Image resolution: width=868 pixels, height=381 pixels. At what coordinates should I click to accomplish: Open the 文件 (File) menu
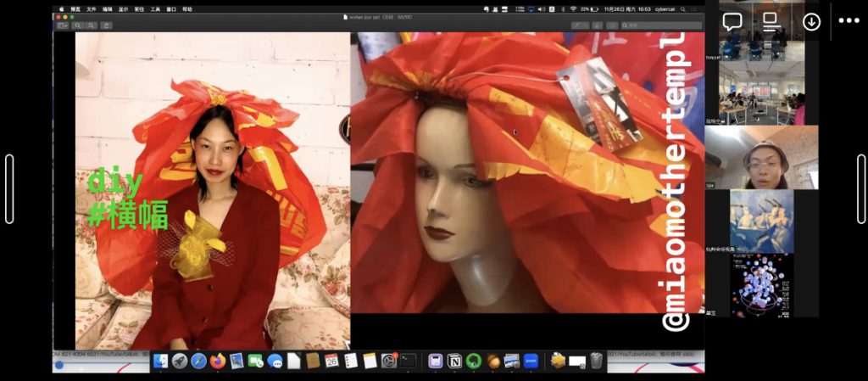click(92, 9)
